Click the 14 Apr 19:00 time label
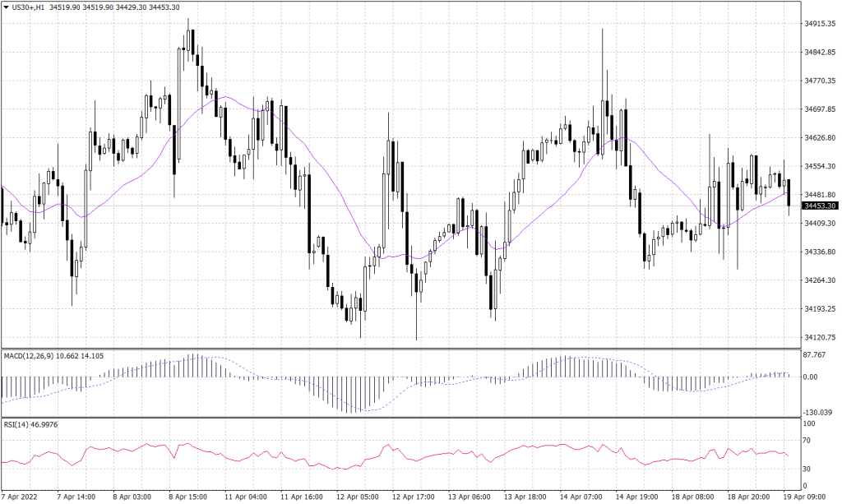Viewport: 842px width, 504px height. pyautogui.click(x=636, y=497)
